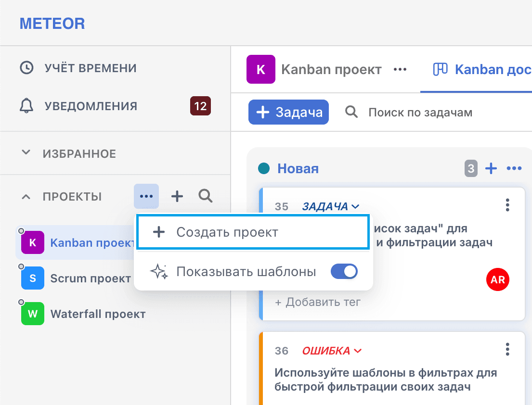
Task: Toggle Показывать шаблоны switch
Action: coord(344,271)
